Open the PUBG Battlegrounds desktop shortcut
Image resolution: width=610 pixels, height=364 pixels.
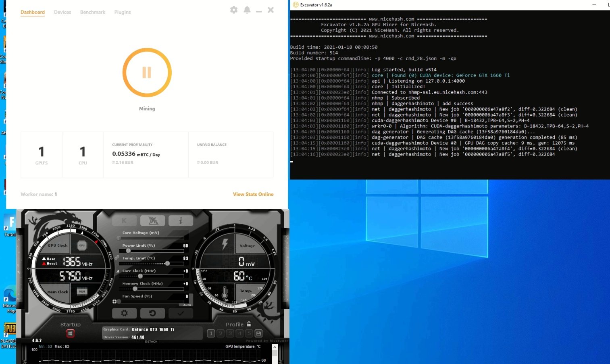[x=10, y=335]
